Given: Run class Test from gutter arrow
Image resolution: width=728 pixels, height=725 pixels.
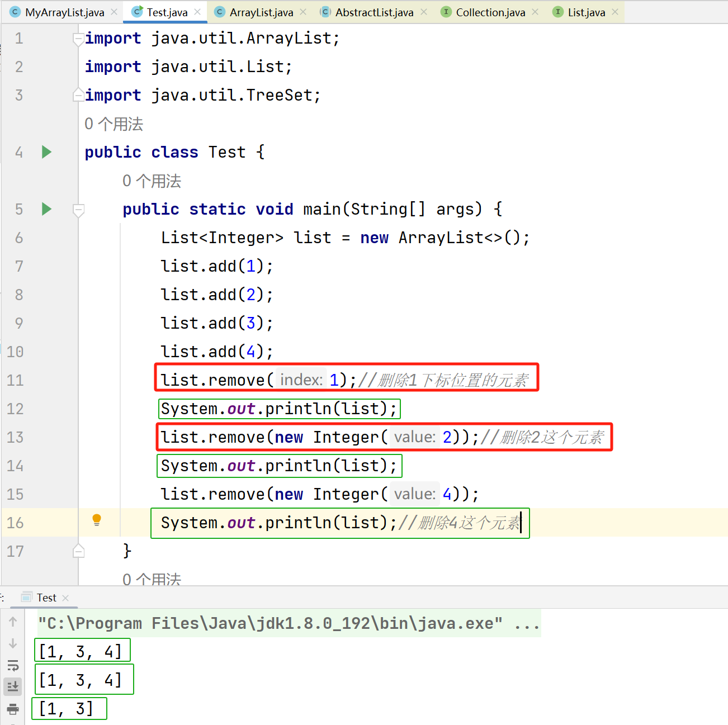Looking at the screenshot, I should click(x=46, y=152).
